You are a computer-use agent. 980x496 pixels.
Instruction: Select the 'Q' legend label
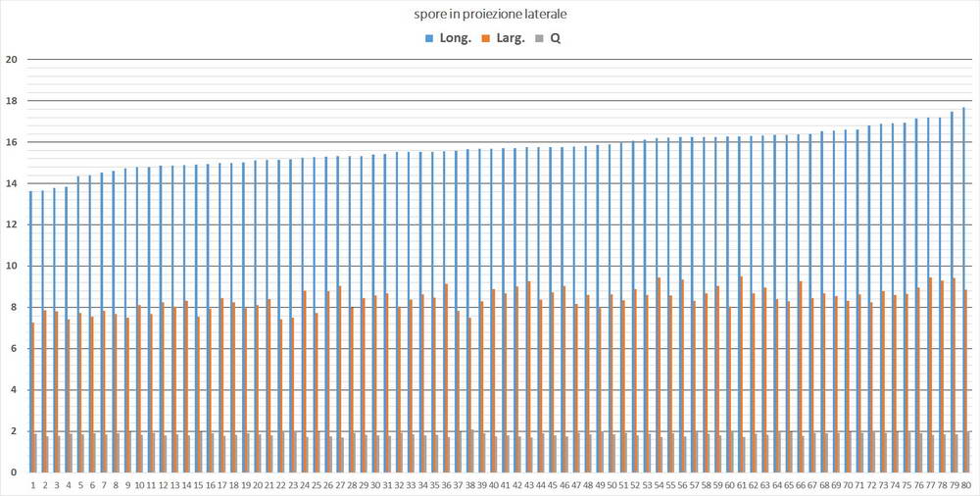tap(555, 39)
